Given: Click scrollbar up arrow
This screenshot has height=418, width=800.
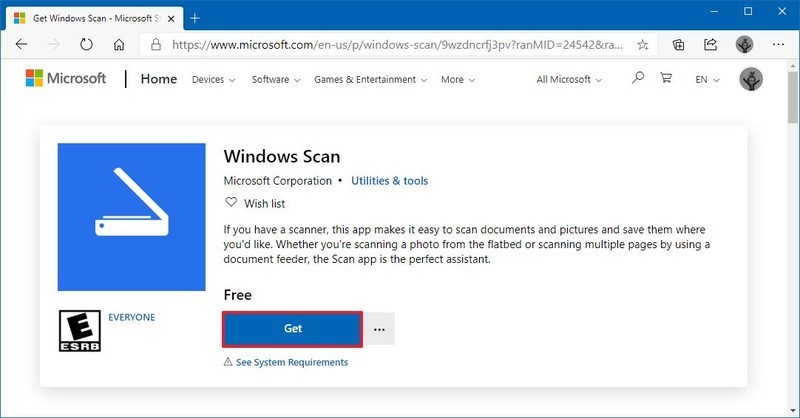Looking at the screenshot, I should click(792, 65).
